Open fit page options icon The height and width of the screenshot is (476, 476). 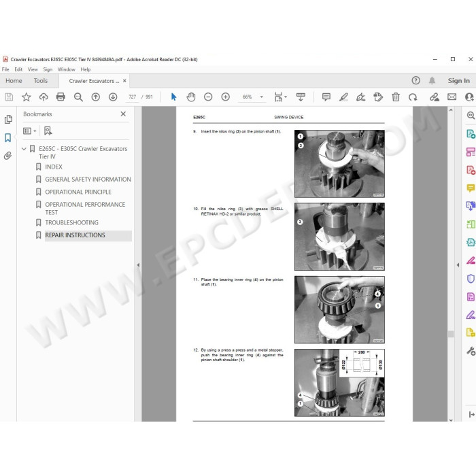pyautogui.click(x=280, y=97)
